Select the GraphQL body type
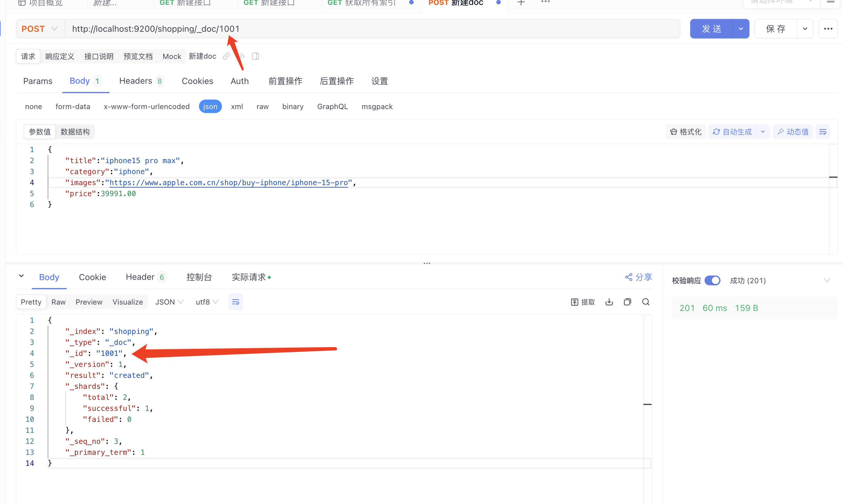This screenshot has width=843, height=504. click(x=333, y=107)
